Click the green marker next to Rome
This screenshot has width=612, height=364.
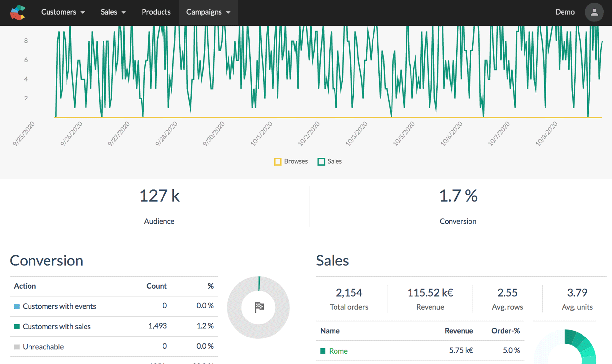pos(322,351)
